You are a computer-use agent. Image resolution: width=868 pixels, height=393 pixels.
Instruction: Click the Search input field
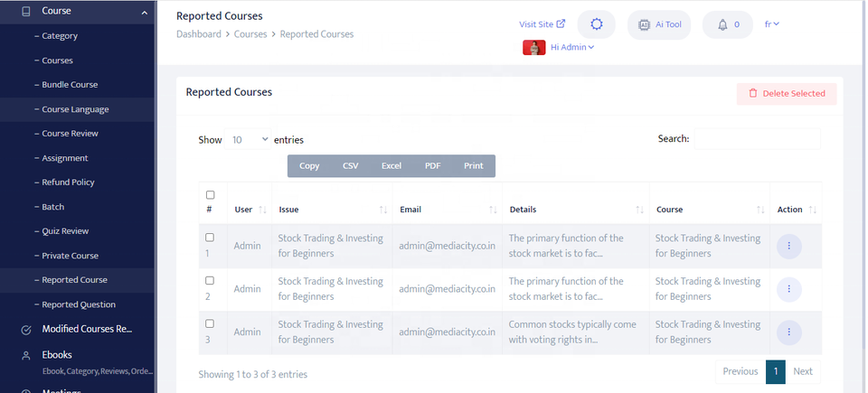[x=757, y=139]
